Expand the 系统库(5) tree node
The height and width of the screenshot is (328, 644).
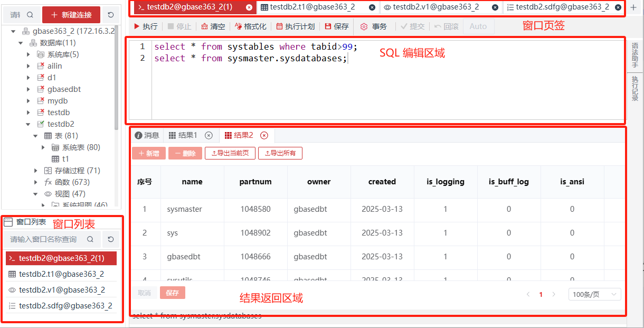coord(29,54)
